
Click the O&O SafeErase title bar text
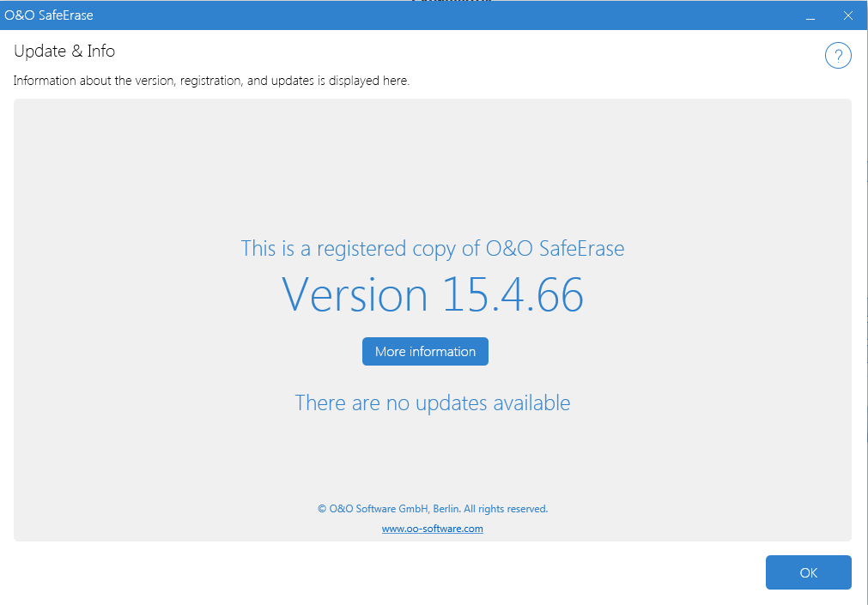coord(49,15)
